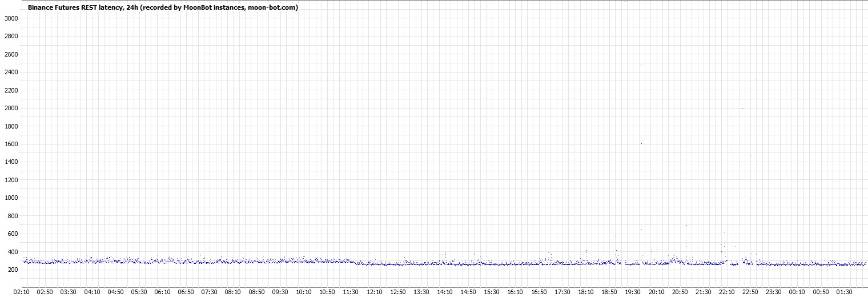The width and height of the screenshot is (868, 297).
Task: Click the 06:50 time axis label
Action: [186, 292]
